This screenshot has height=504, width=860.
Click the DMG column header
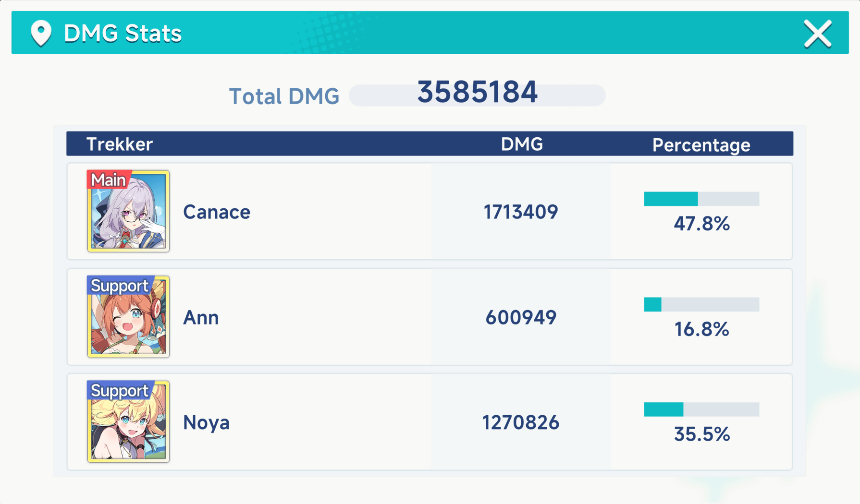(522, 144)
